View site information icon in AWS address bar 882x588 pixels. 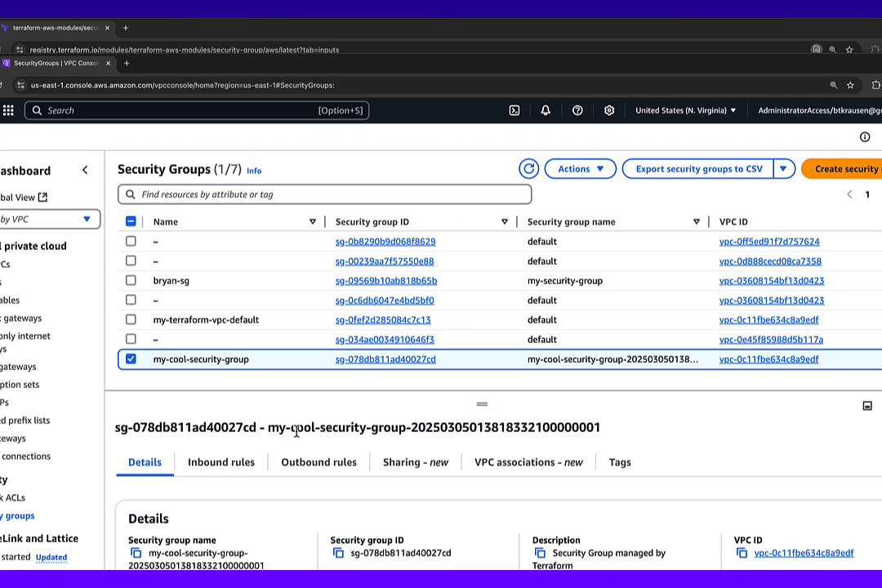(x=20, y=85)
